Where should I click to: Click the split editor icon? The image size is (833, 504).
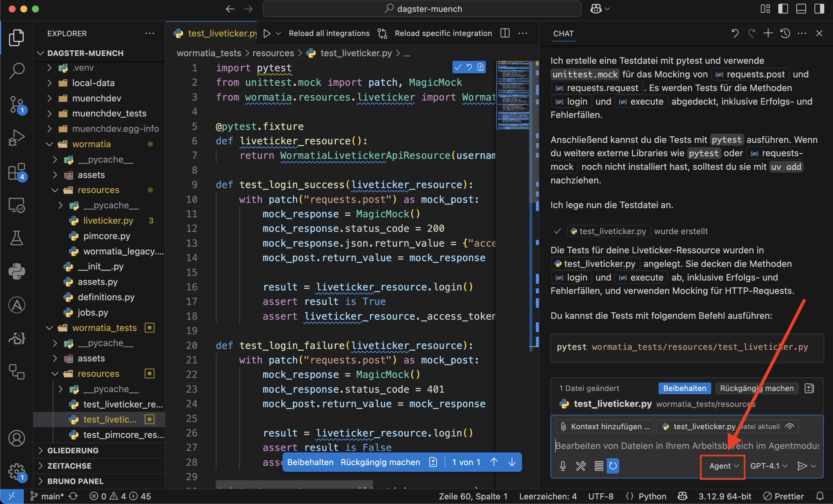click(505, 33)
